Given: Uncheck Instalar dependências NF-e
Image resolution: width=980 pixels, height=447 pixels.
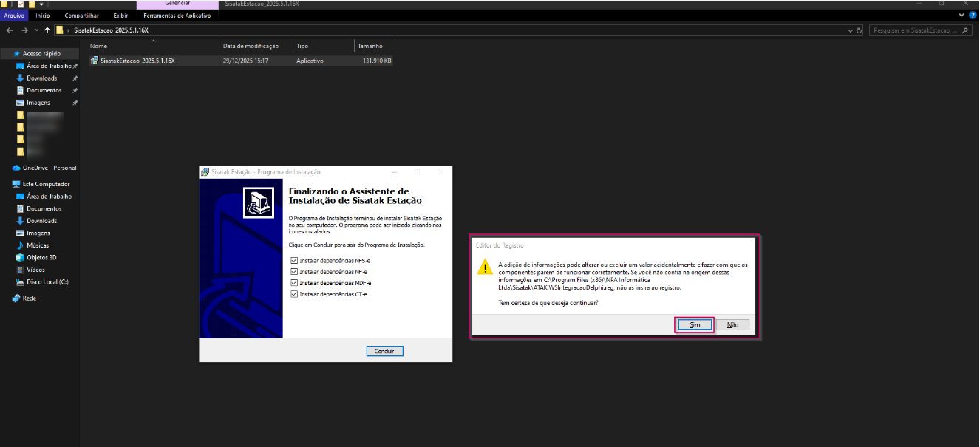Looking at the screenshot, I should click(x=294, y=272).
